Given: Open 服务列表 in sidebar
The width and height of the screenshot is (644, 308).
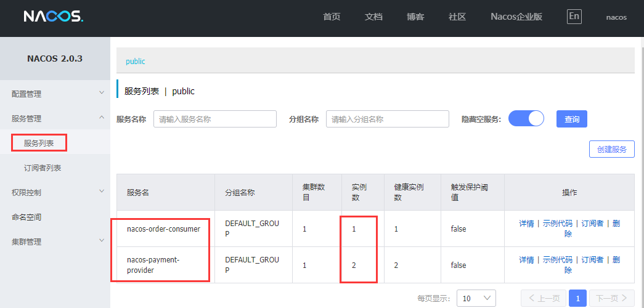Looking at the screenshot, I should point(39,144).
